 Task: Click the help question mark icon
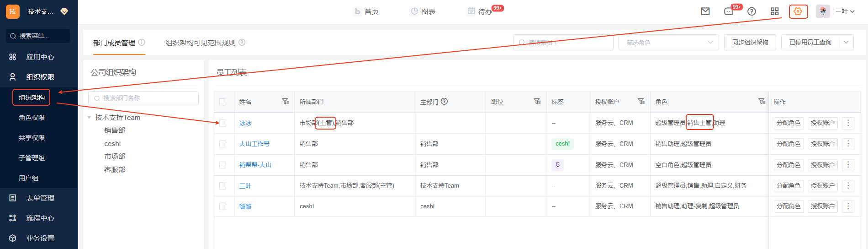point(752,11)
